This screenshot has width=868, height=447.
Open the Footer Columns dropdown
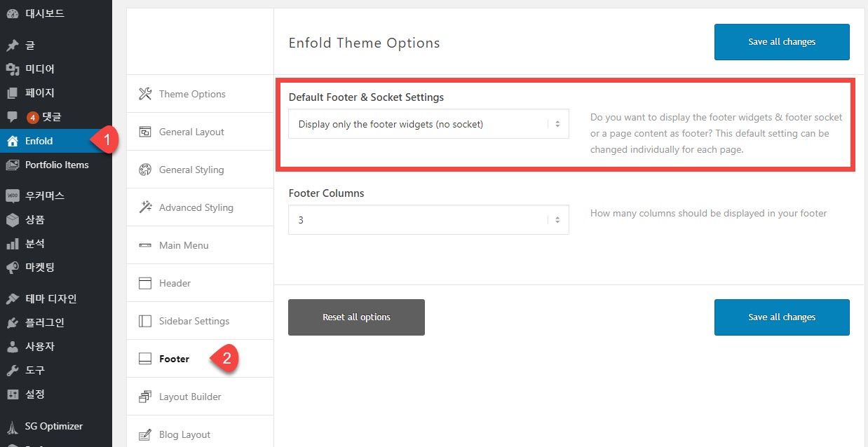point(428,219)
